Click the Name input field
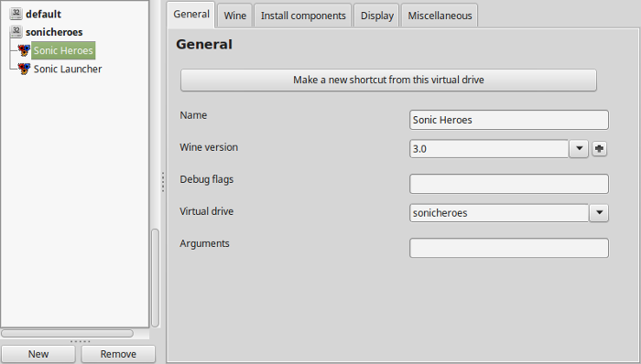This screenshot has height=364, width=641. (509, 120)
